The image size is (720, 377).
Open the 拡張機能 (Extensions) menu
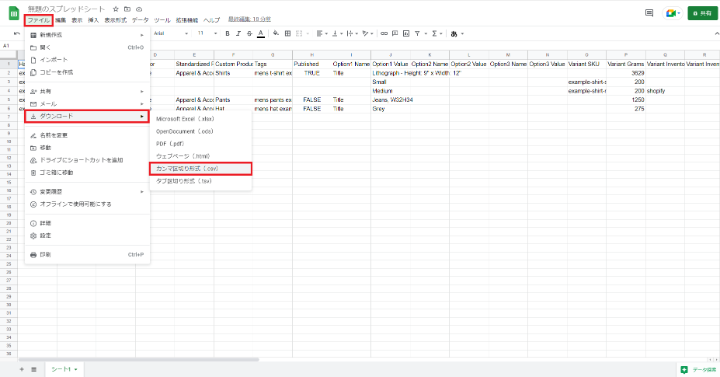coord(187,20)
